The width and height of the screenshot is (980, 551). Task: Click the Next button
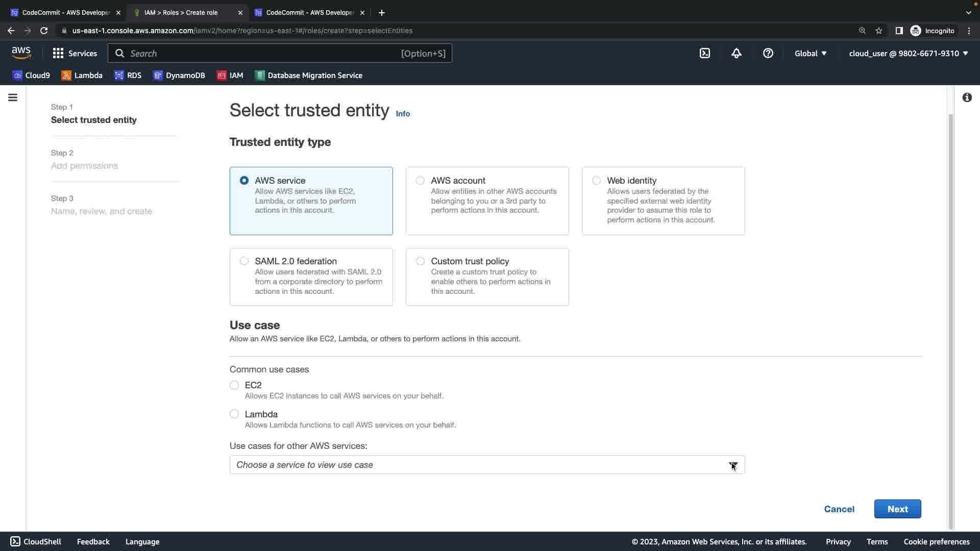897,509
